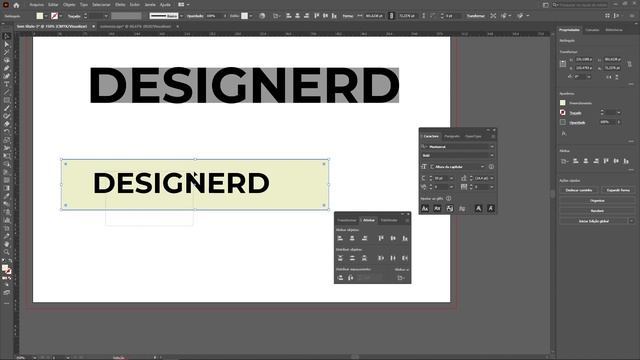
Task: Click vertical align top in control bar
Action: point(317,16)
